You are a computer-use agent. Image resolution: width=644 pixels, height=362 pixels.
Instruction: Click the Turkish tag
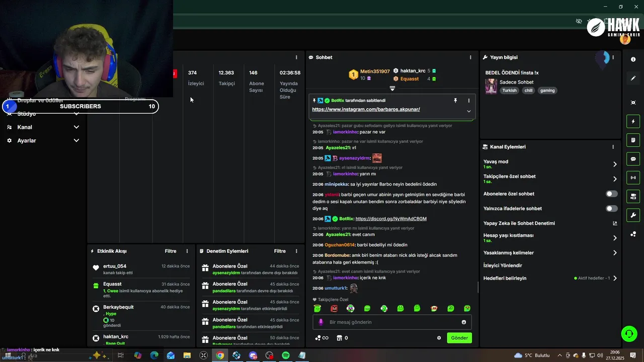point(509,90)
